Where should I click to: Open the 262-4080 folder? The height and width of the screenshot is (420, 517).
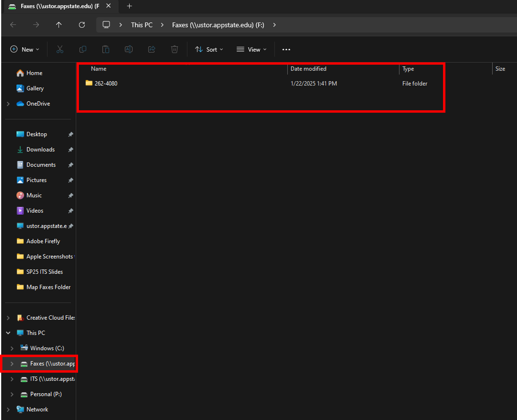pos(106,83)
